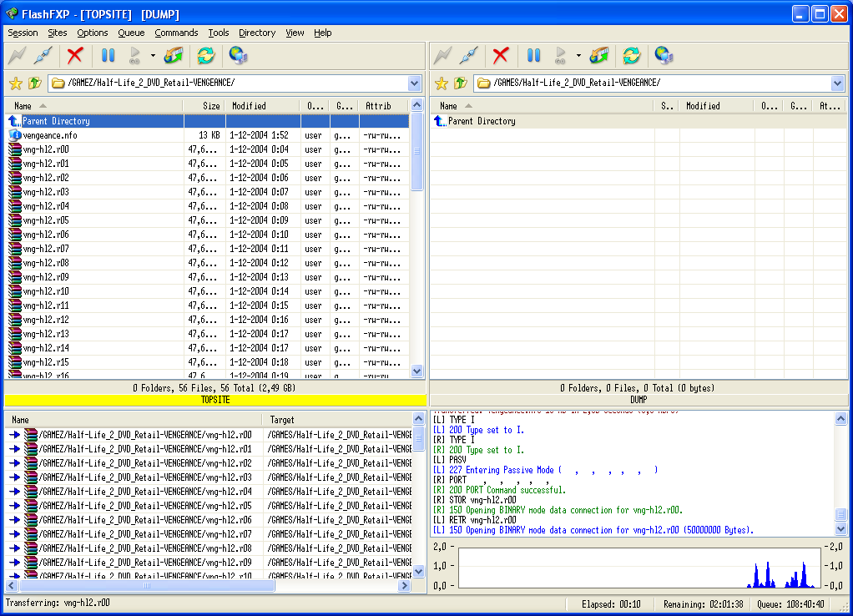Select file vng-hl2.r03 in TOPSITE list
Viewport: 853px width, 616px height.
click(x=207, y=191)
